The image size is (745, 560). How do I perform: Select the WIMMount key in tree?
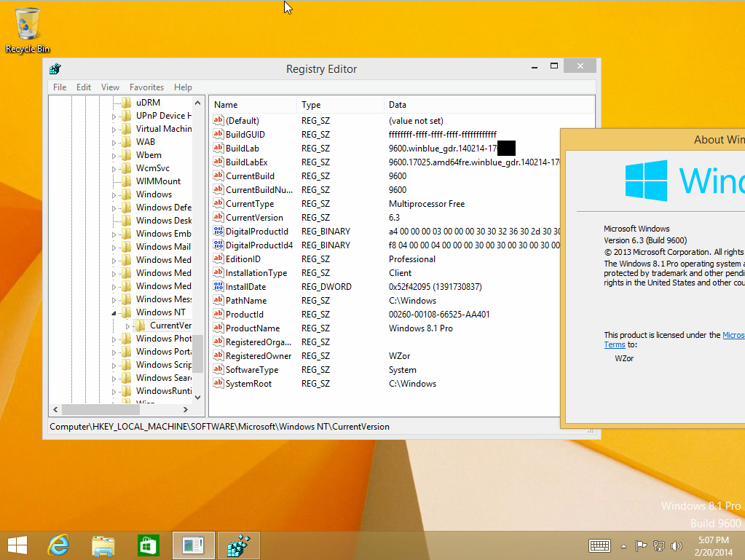point(158,181)
